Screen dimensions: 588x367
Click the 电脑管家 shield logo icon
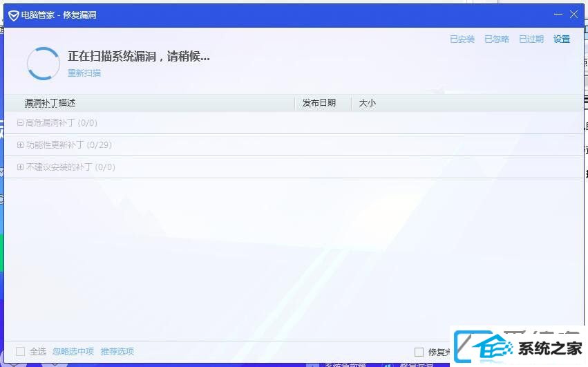click(x=14, y=15)
